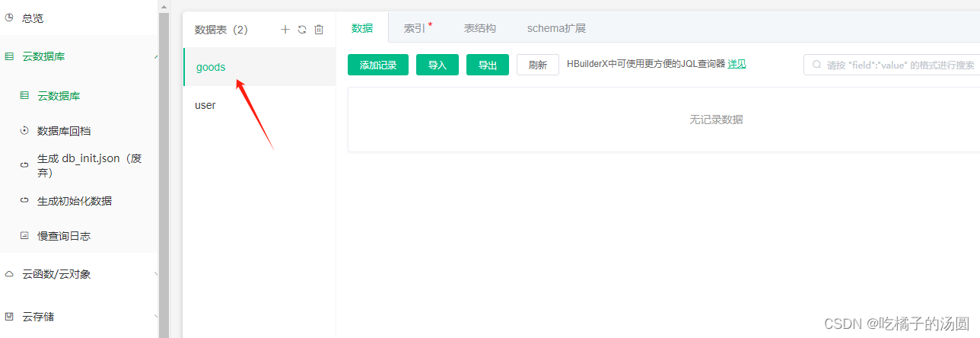980x338 pixels.
Task: Open the 详见 link
Action: (737, 65)
